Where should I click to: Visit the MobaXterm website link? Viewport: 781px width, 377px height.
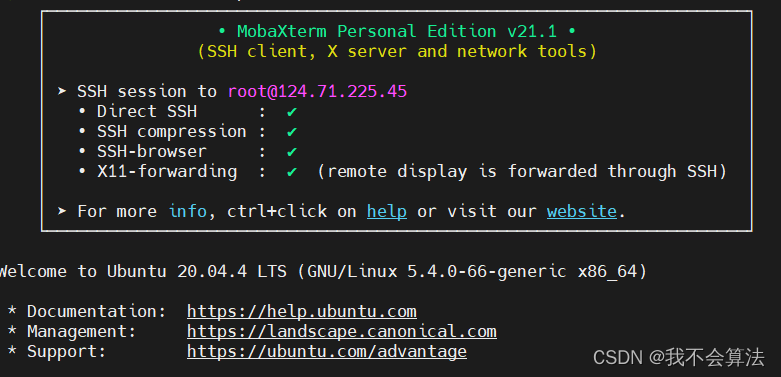(582, 211)
